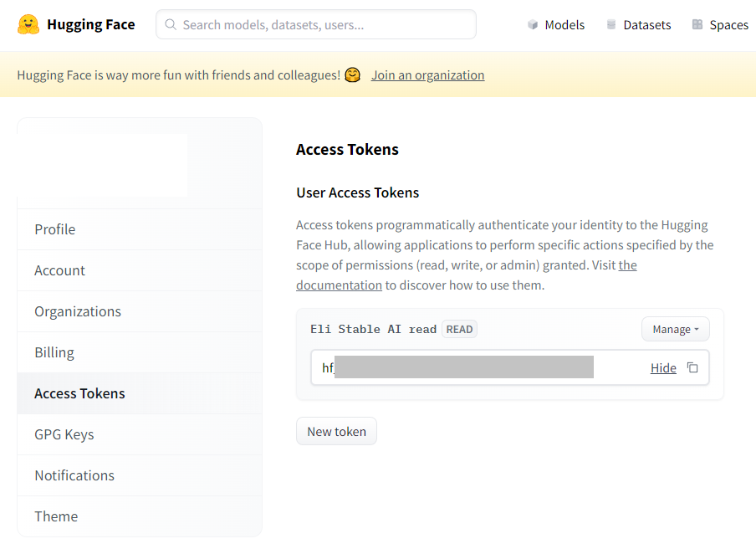Open 'the documentation' link

pos(339,285)
